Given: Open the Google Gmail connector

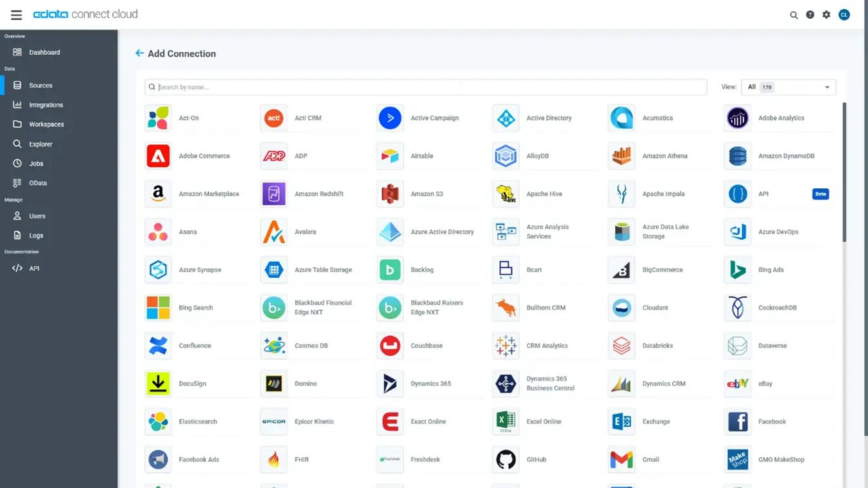Looking at the screenshot, I should coord(622,459).
